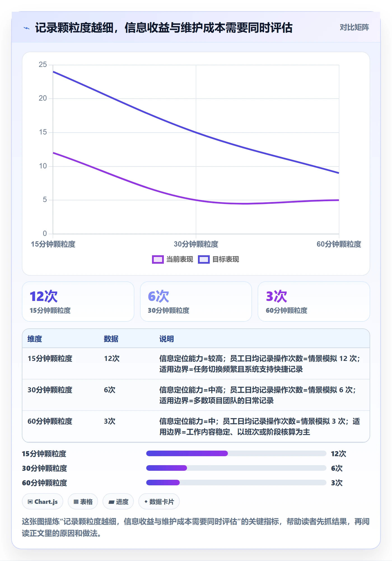The image size is (392, 561).
Task: Select the 6次 stat card
Action: [196, 302]
